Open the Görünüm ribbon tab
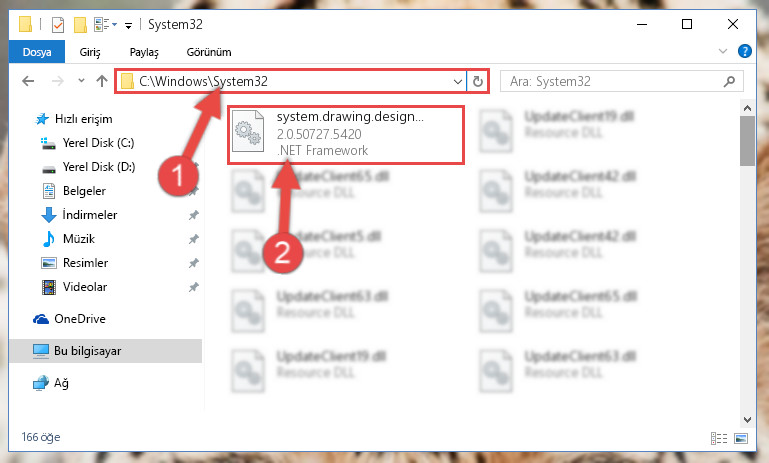Viewport: 769px width, 463px height. [209, 52]
